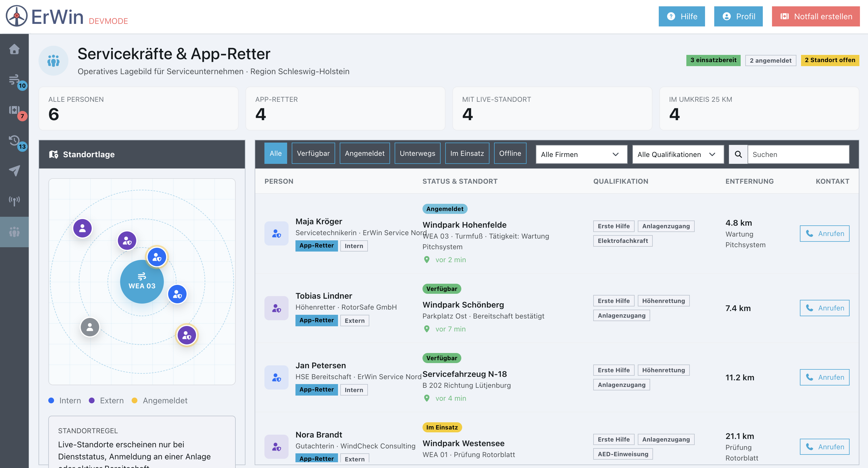Screen dimensions: 868x468
Task: Open the home icon in the sidebar
Action: click(14, 49)
